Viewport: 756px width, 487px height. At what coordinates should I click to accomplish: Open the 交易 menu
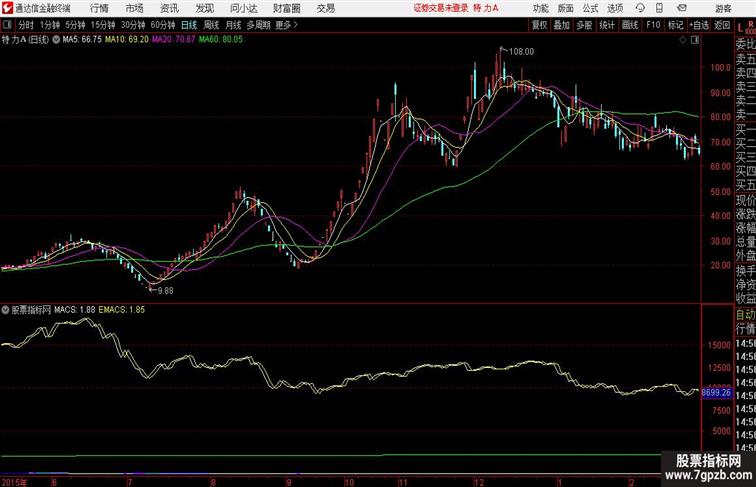[326, 8]
